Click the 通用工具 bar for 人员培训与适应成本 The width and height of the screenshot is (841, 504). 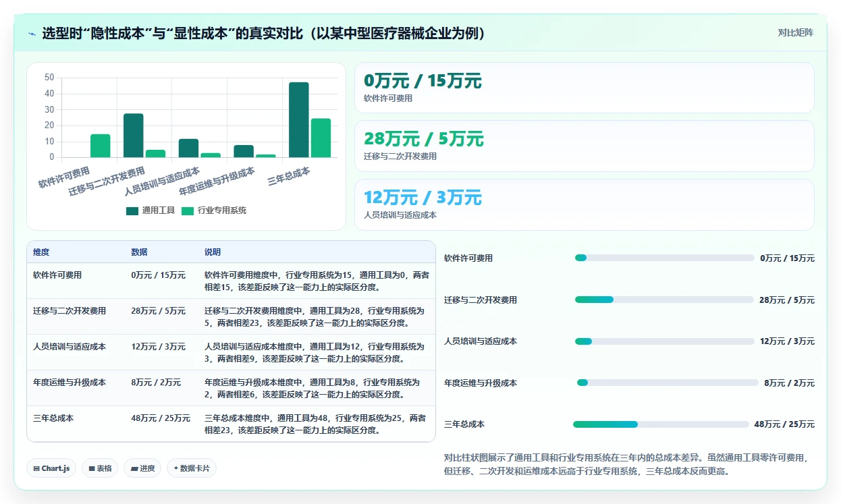(x=188, y=148)
